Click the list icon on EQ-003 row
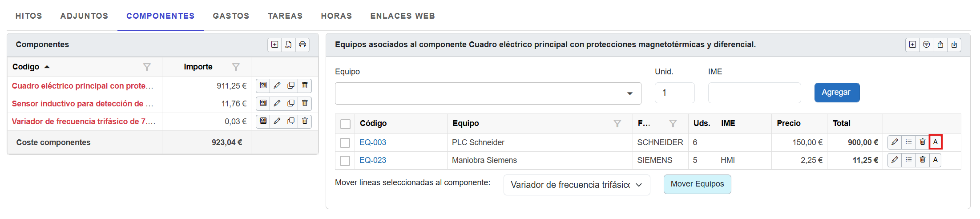The height and width of the screenshot is (219, 980). click(x=909, y=142)
